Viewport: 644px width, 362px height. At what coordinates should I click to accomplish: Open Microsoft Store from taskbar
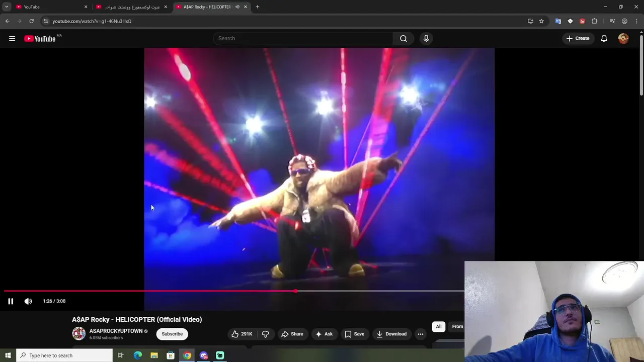[x=171, y=355]
